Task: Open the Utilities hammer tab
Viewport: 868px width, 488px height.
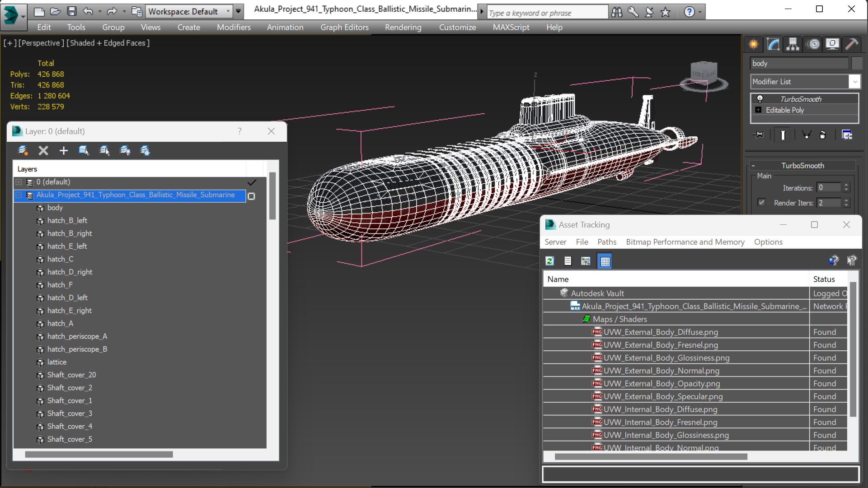Action: pyautogui.click(x=852, y=44)
